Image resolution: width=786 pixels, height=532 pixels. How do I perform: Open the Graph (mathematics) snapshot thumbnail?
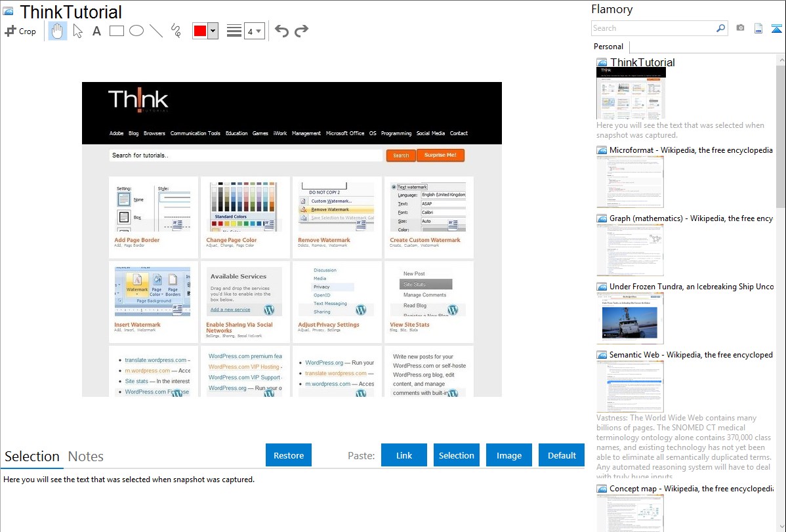[630, 250]
